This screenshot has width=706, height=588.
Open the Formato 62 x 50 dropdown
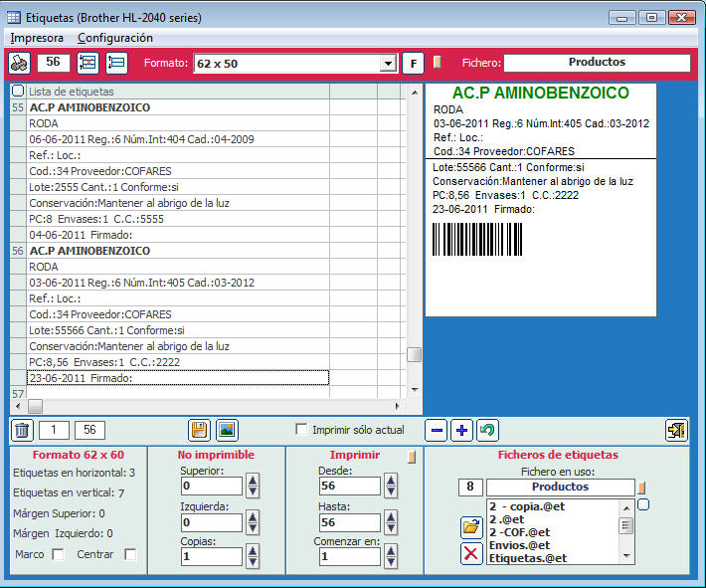click(388, 64)
